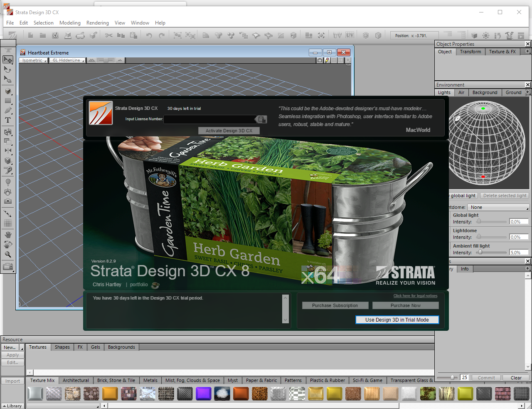Click the Copy toolbar icon
532x409 pixels.
tap(121, 35)
